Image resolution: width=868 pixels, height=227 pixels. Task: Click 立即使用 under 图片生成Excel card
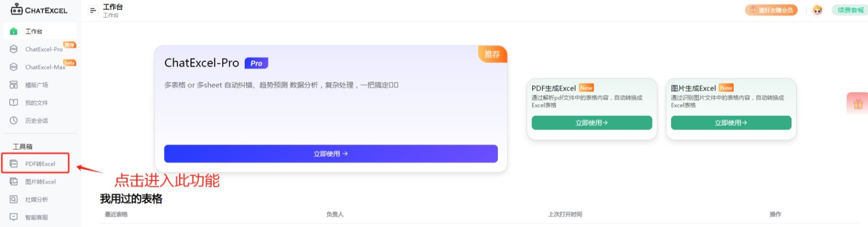(x=731, y=123)
